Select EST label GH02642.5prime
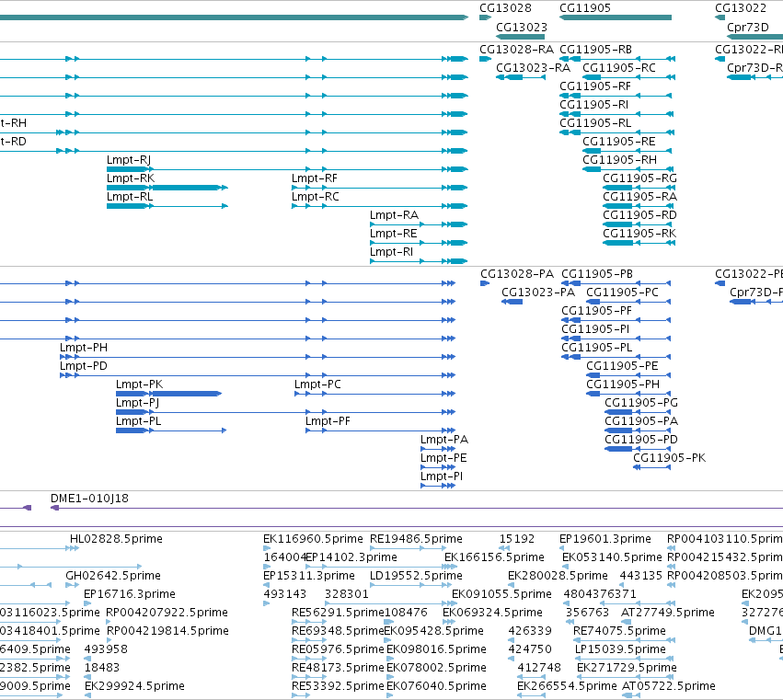783x700 pixels. [113, 576]
